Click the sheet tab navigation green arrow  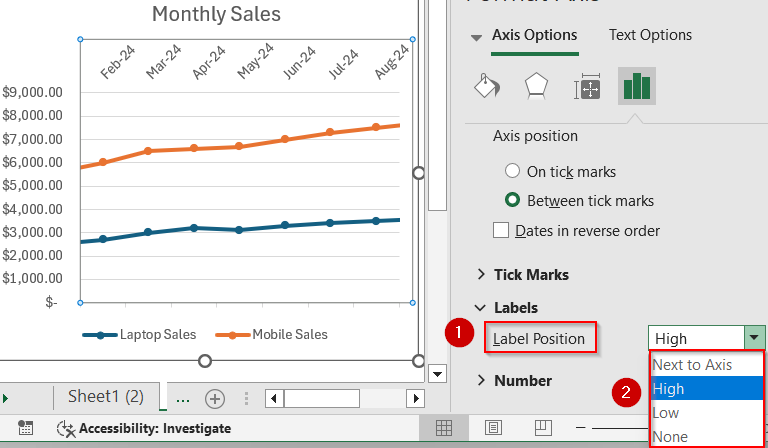pyautogui.click(x=5, y=399)
